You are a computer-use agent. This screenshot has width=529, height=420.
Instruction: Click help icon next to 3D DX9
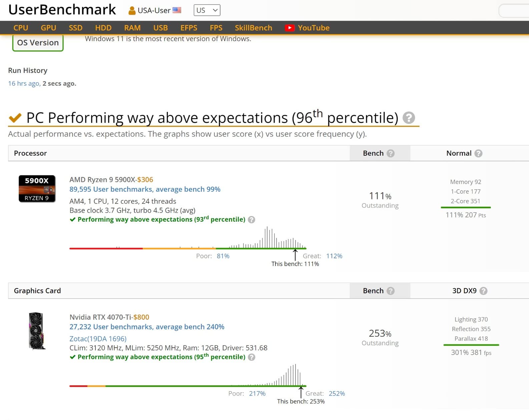point(483,291)
